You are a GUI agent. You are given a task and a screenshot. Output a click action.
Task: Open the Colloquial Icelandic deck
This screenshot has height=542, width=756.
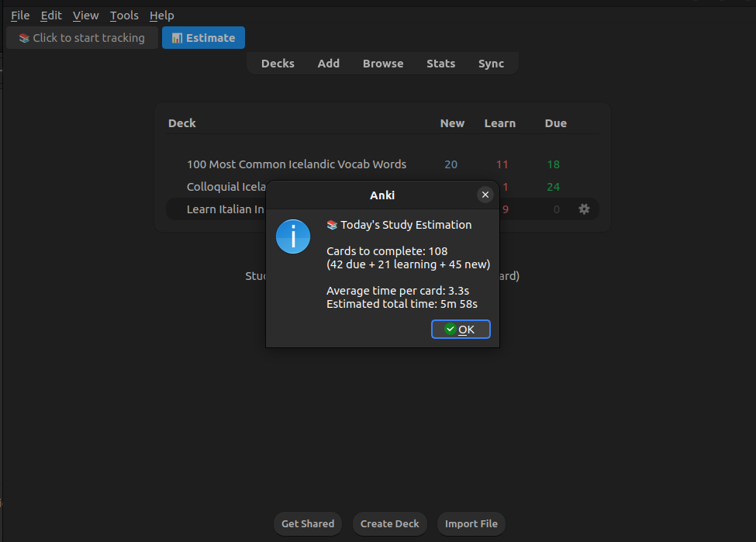(226, 186)
